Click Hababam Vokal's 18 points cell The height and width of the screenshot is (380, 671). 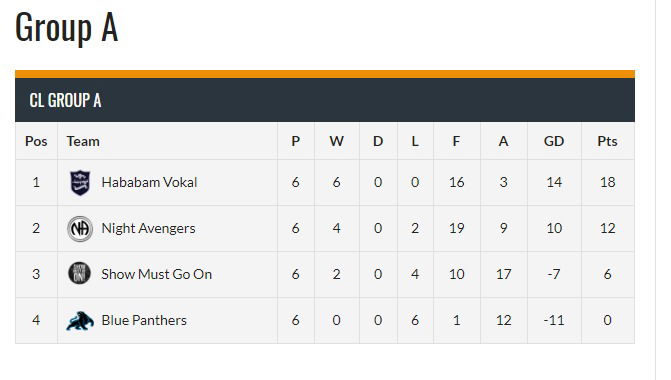[x=608, y=182]
